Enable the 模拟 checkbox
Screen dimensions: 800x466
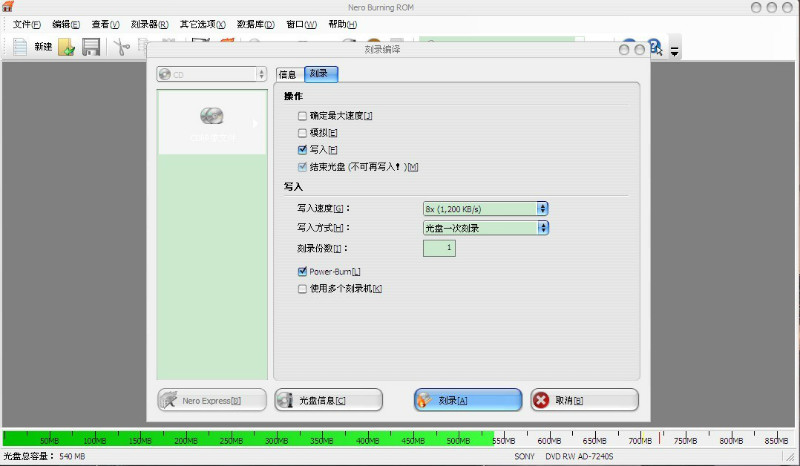(302, 133)
